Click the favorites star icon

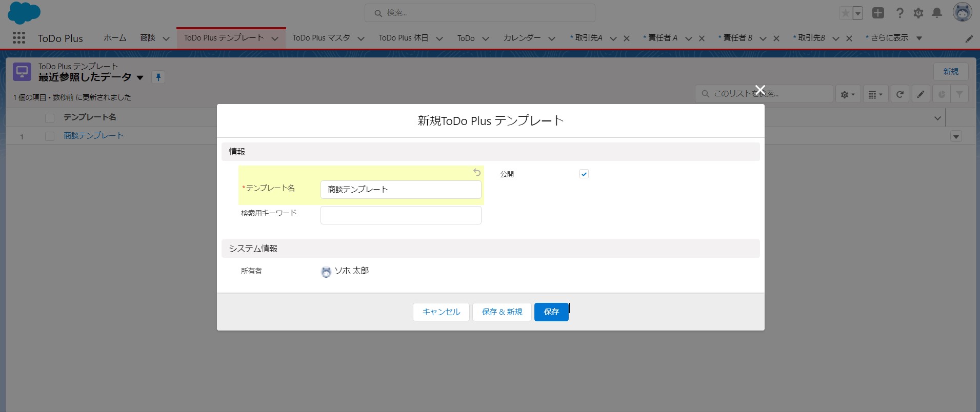coord(845,13)
